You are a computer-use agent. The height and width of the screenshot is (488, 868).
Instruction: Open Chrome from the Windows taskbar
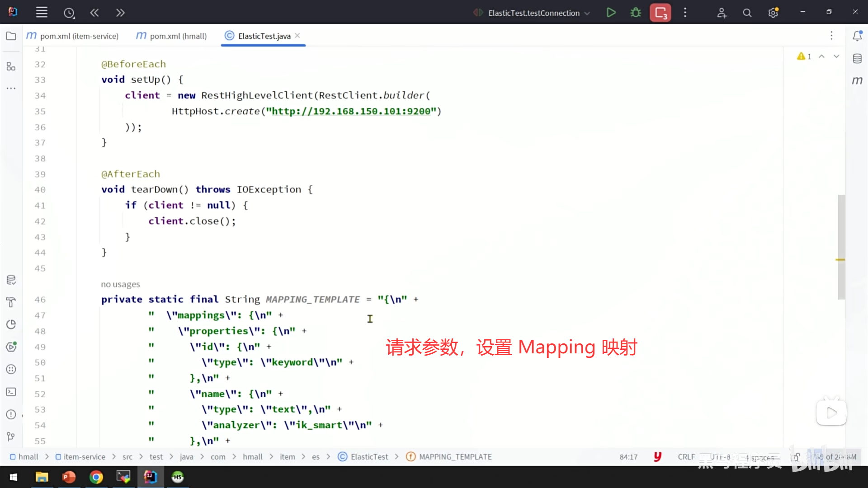click(x=96, y=477)
